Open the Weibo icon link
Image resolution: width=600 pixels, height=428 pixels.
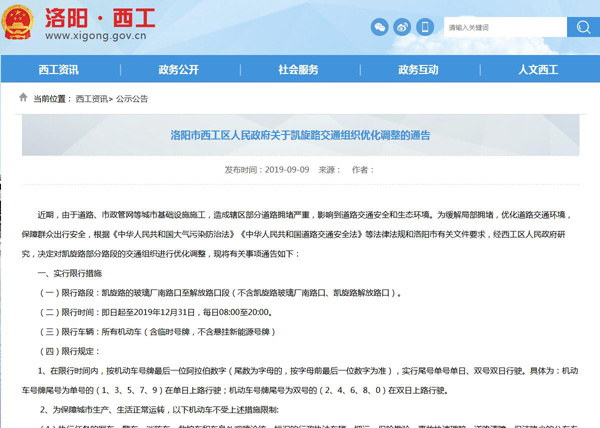click(402, 27)
